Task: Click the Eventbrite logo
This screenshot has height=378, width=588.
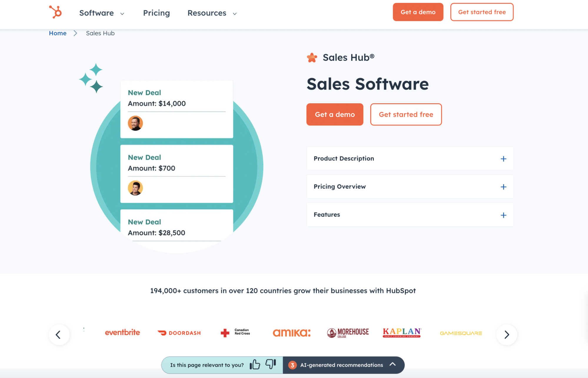Action: tap(122, 333)
